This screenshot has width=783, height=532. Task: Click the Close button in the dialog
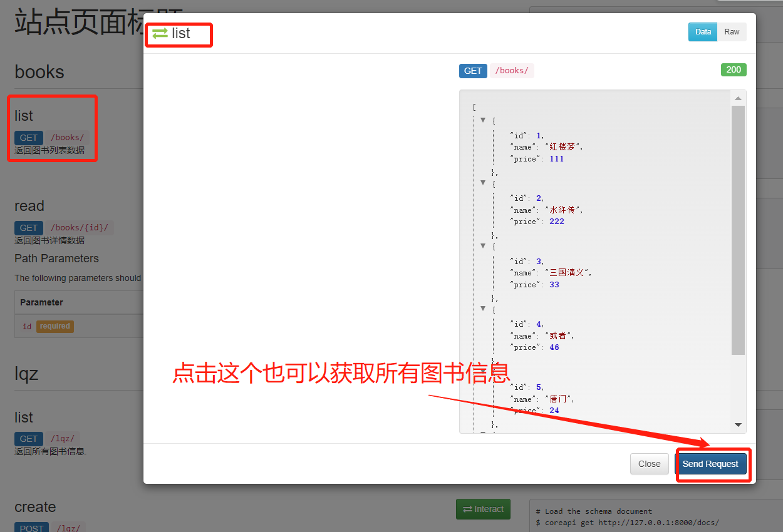tap(649, 464)
